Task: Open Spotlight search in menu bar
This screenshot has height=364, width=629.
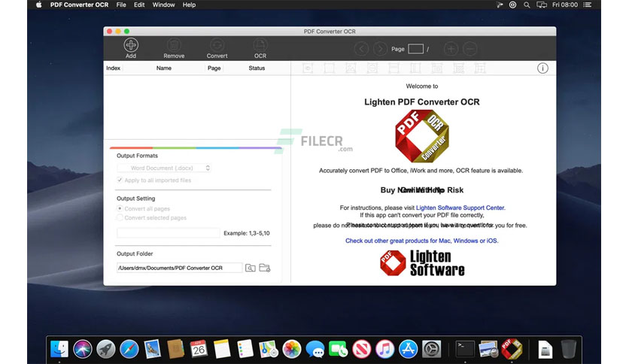Action: (x=527, y=5)
